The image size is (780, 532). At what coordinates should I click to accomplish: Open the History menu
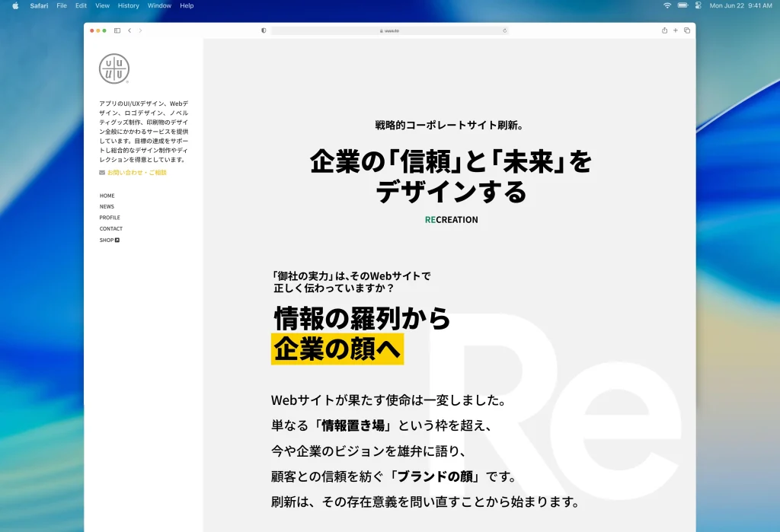pos(128,5)
